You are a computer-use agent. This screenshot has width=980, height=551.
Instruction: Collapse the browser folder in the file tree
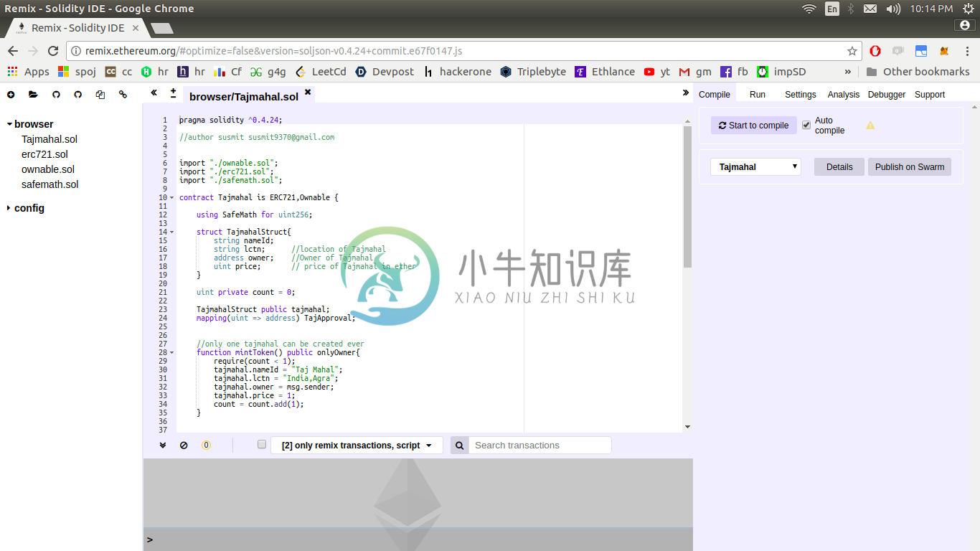pyautogui.click(x=10, y=124)
